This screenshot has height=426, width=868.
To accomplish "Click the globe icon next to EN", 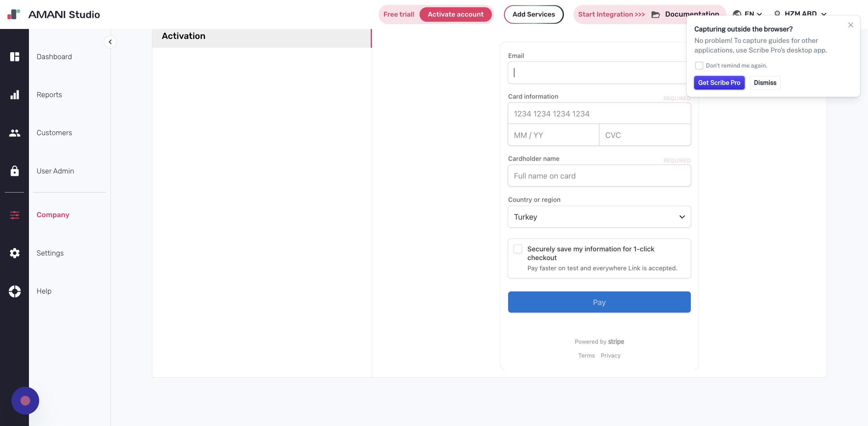I will [737, 14].
